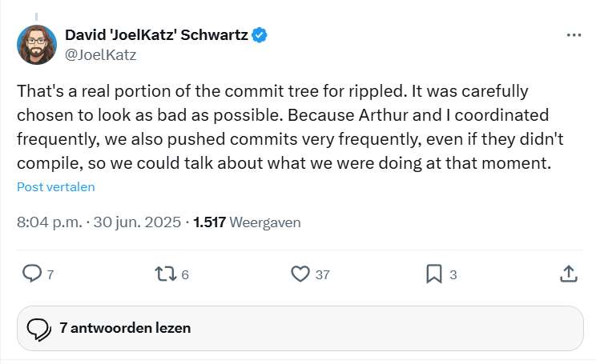
Task: Click the chat bubble icon in replies button
Action: coord(38,329)
